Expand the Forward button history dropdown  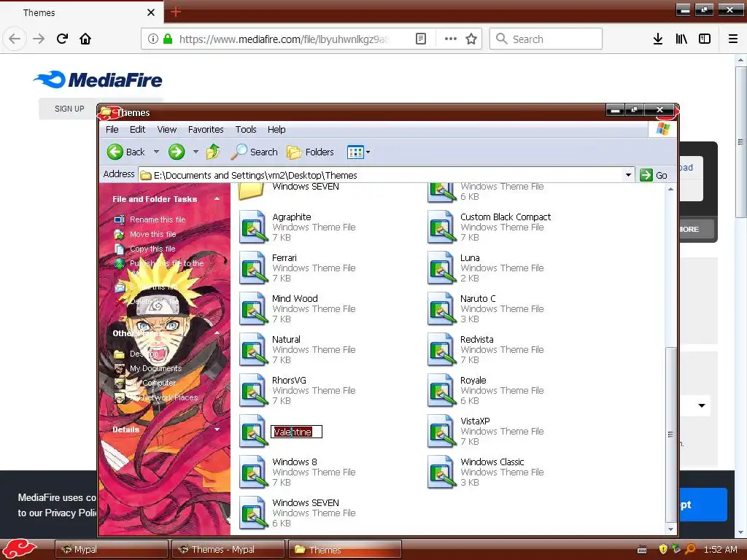click(196, 152)
